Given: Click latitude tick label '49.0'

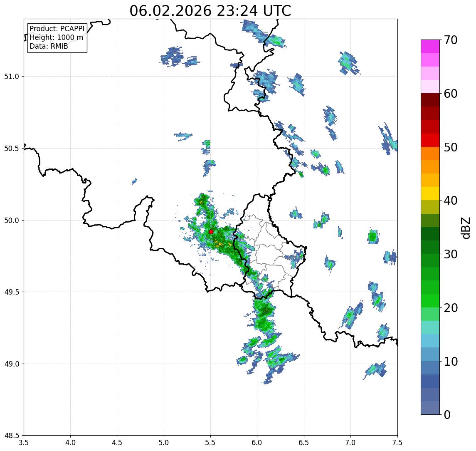Looking at the screenshot, I should [11, 364].
